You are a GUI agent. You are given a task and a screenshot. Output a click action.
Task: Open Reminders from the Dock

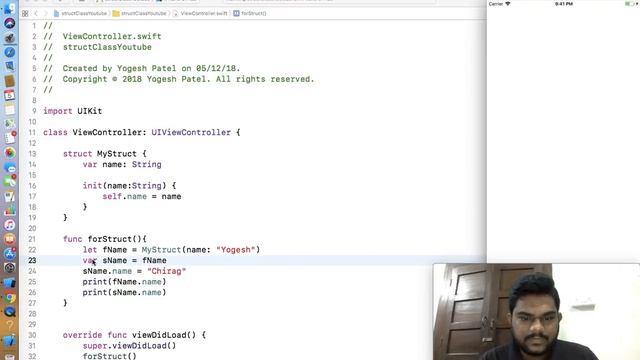9,138
